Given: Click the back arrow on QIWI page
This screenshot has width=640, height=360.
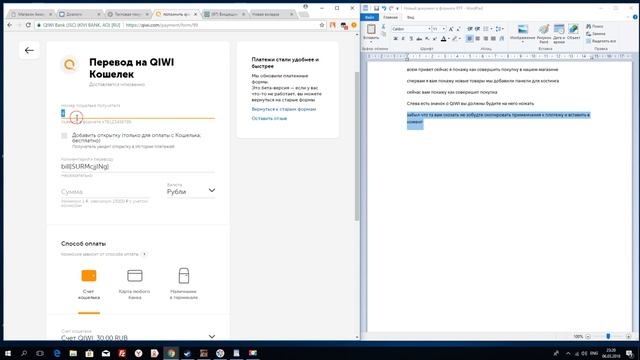Looking at the screenshot, I should pyautogui.click(x=29, y=51).
